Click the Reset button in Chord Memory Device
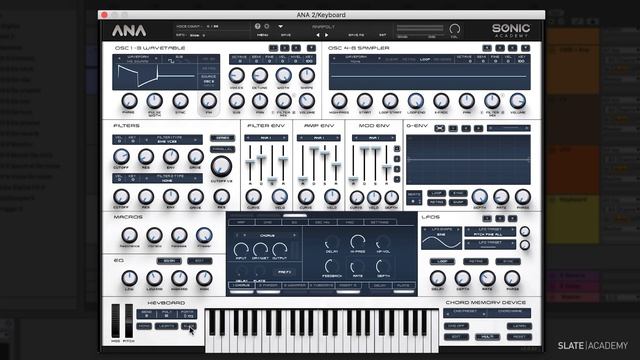This screenshot has width=640, height=360. pyautogui.click(x=519, y=337)
